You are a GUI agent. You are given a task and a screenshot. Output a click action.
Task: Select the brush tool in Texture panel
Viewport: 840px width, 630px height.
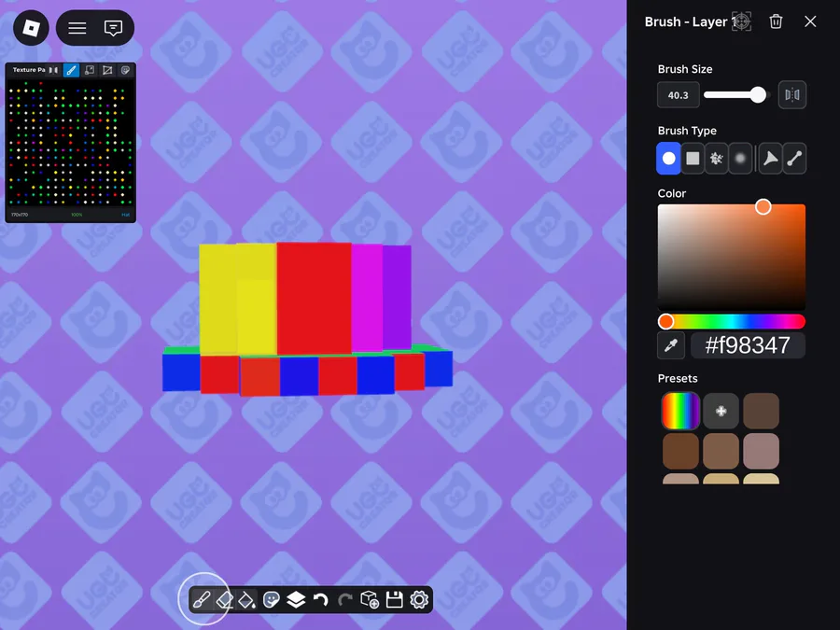(71, 70)
